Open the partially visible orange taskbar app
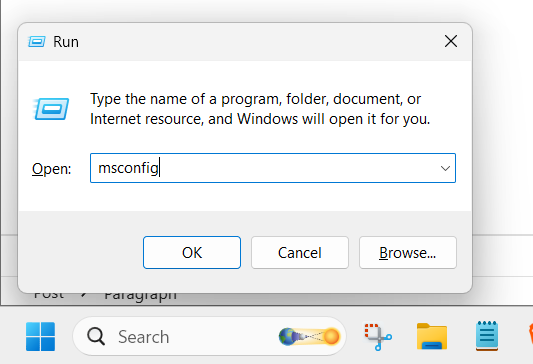The width and height of the screenshot is (533, 364). [530, 335]
